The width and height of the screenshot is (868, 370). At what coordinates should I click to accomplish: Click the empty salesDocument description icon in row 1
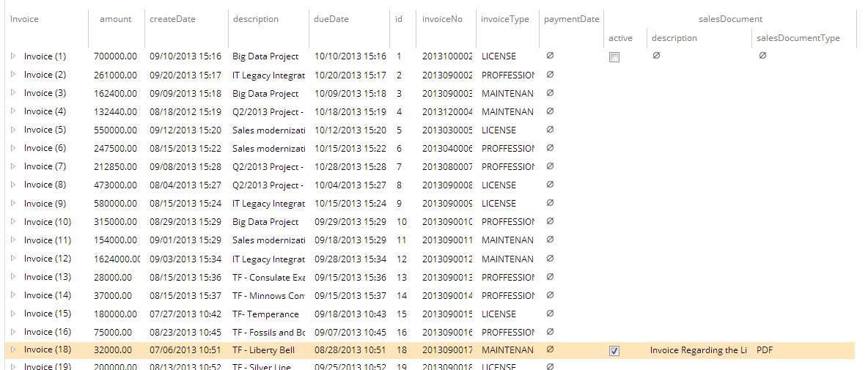(655, 56)
